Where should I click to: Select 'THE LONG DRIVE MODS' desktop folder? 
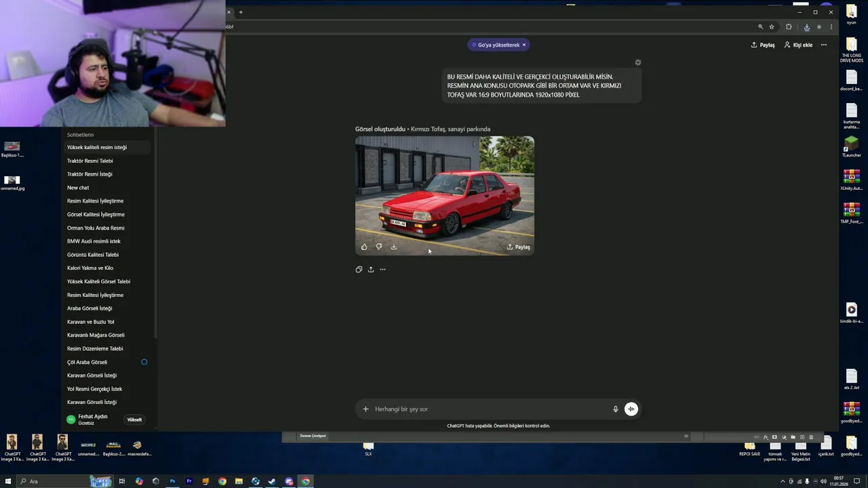(852, 49)
